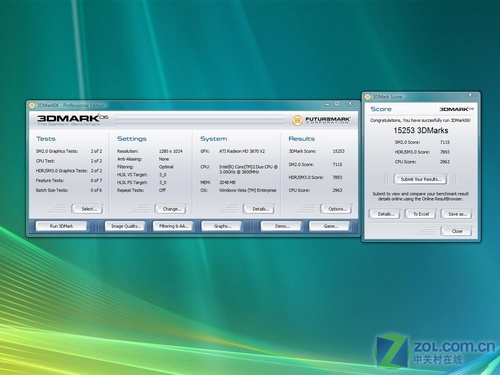Click the Windows Vista Enterprise OS text

(x=248, y=190)
